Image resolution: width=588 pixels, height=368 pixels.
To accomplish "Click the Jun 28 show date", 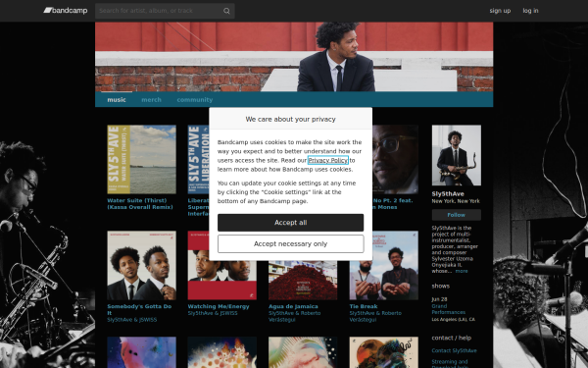I will tap(439, 299).
